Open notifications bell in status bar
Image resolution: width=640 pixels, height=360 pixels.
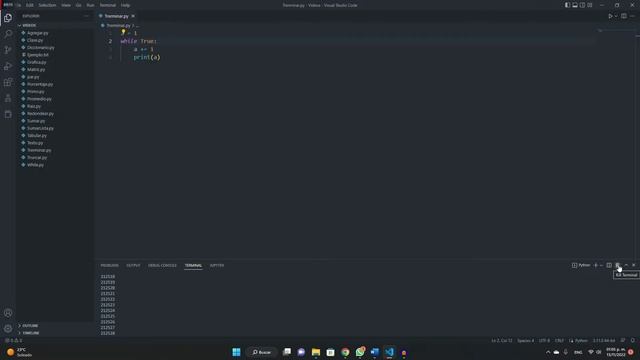click(x=632, y=340)
